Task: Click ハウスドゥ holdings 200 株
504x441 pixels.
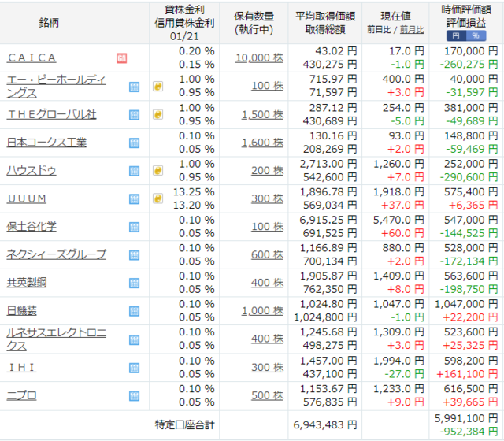Action: (x=268, y=170)
